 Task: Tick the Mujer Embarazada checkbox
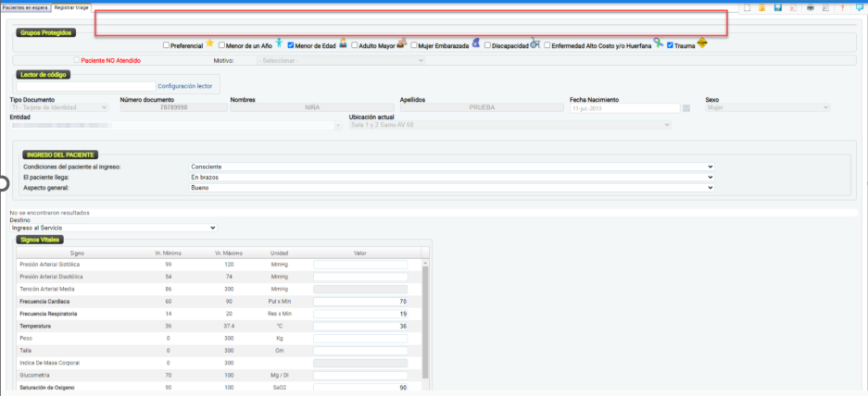[x=412, y=45]
